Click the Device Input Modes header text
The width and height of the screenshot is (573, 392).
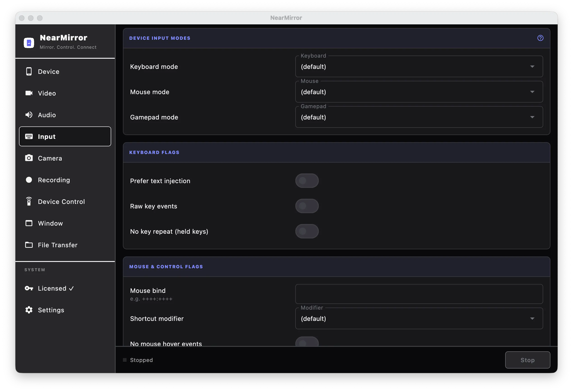coord(160,38)
